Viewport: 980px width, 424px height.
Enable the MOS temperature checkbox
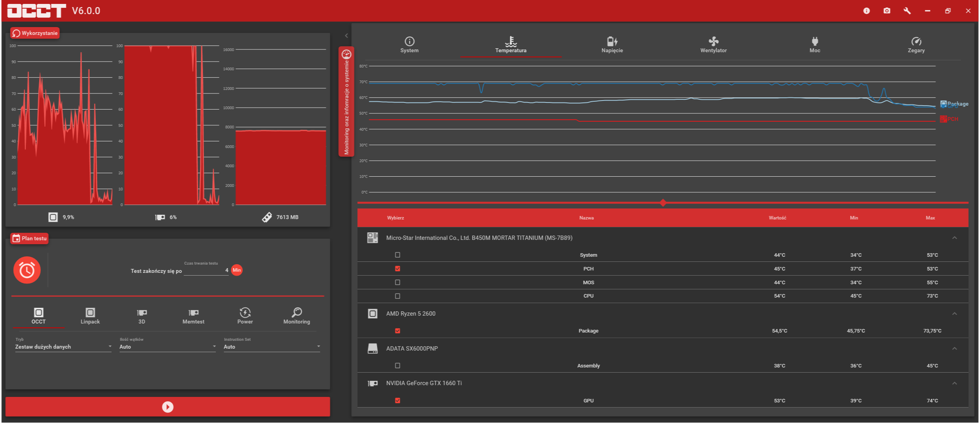point(397,282)
